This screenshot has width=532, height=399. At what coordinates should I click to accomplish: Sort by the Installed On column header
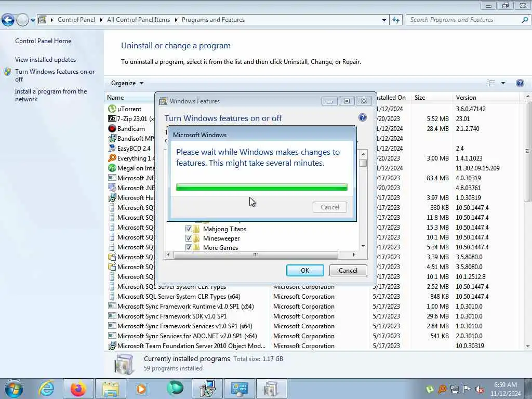click(x=392, y=97)
